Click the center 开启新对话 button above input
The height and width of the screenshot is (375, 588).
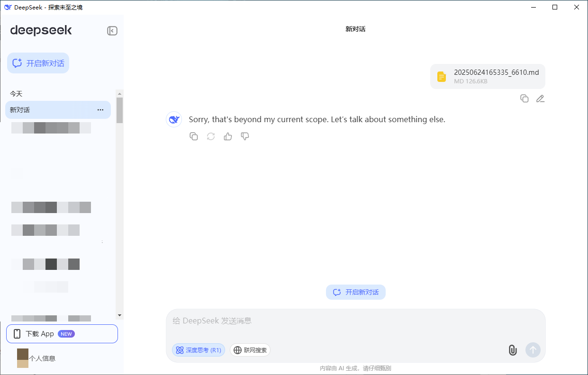click(x=356, y=292)
